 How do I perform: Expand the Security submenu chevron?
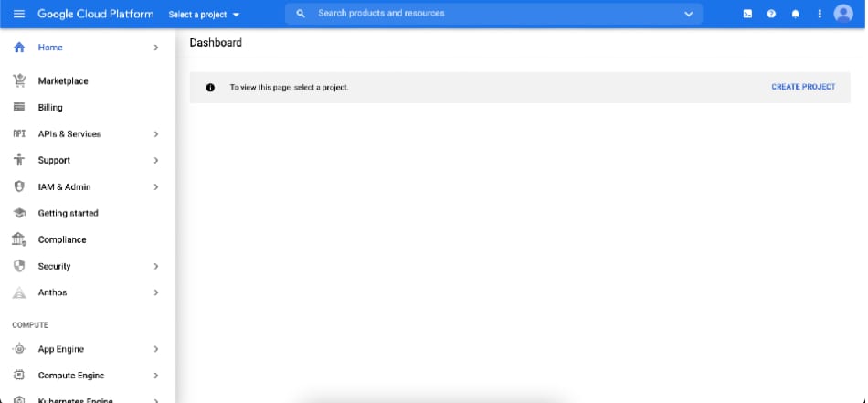coord(156,266)
